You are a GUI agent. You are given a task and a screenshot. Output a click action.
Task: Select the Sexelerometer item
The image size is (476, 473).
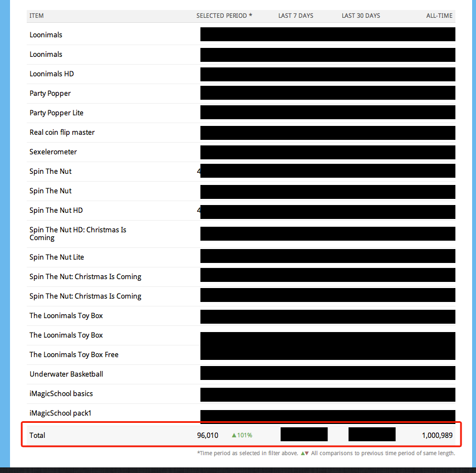[x=53, y=152]
